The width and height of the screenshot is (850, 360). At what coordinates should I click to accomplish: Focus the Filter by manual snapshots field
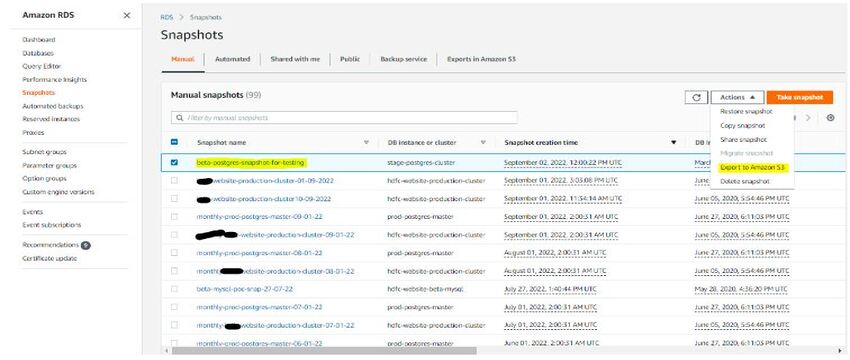point(344,118)
